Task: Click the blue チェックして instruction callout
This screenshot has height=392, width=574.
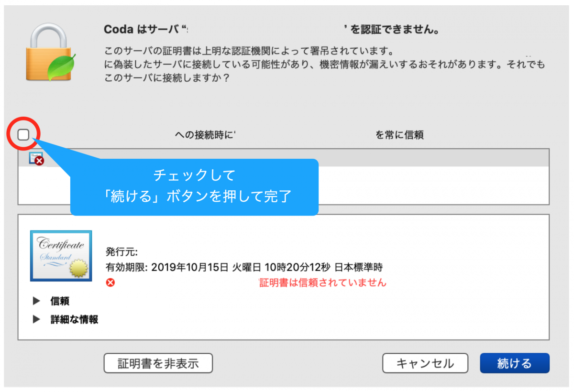Action: pyautogui.click(x=194, y=187)
